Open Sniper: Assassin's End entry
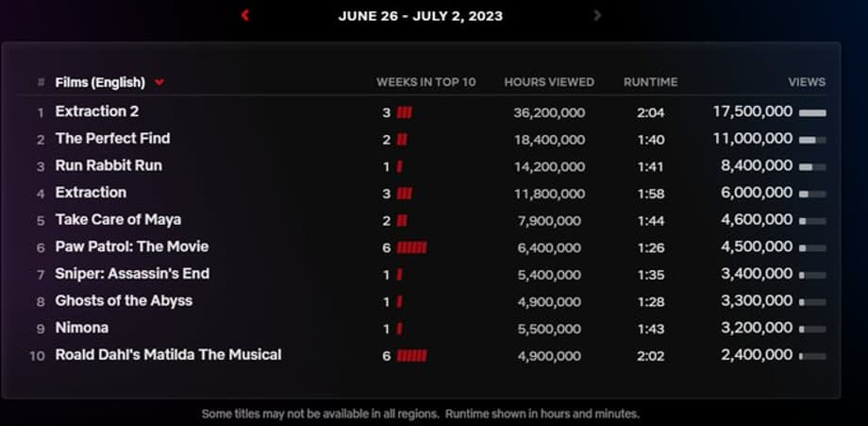868x426 pixels. click(132, 274)
